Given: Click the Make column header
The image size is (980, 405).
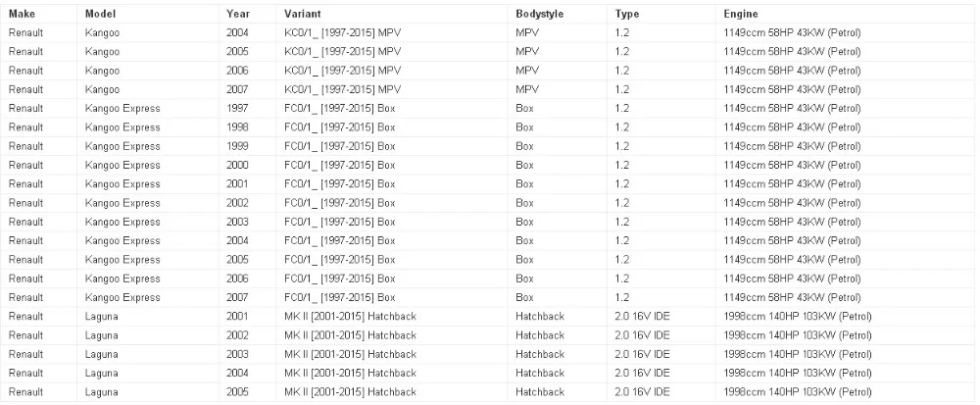Looking at the screenshot, I should [23, 15].
